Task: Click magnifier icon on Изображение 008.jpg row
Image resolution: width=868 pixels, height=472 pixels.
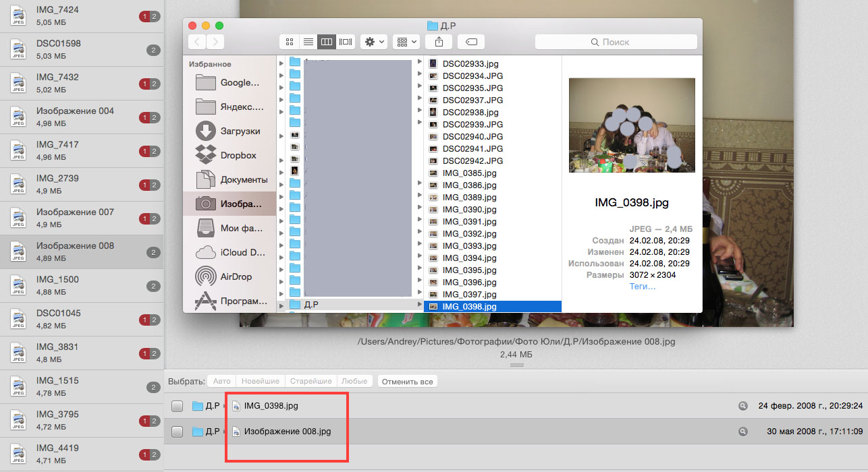Action: pyautogui.click(x=743, y=432)
